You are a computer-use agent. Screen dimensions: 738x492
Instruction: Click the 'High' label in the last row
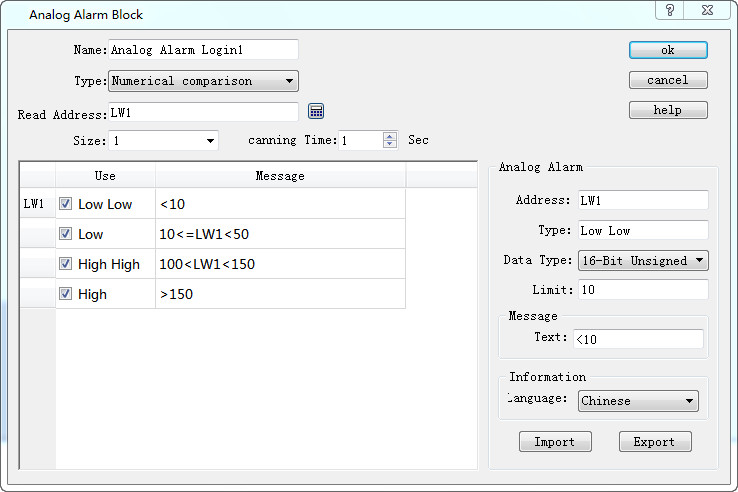click(92, 294)
